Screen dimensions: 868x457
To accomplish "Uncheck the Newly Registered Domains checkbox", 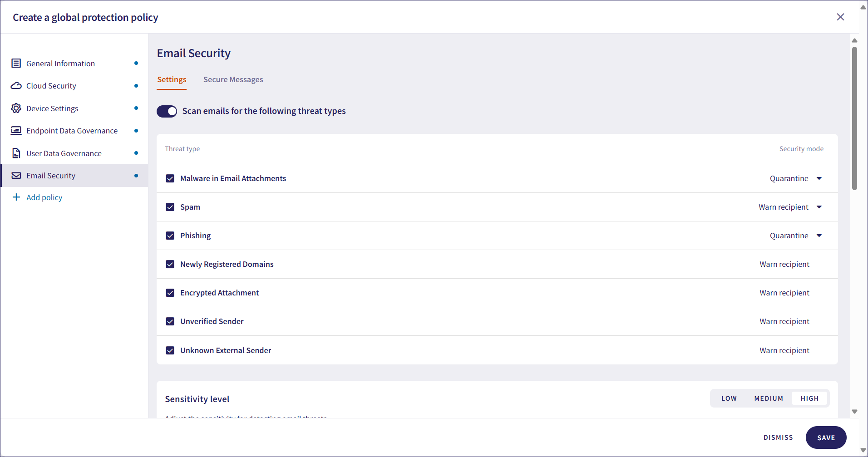I will tap(170, 265).
